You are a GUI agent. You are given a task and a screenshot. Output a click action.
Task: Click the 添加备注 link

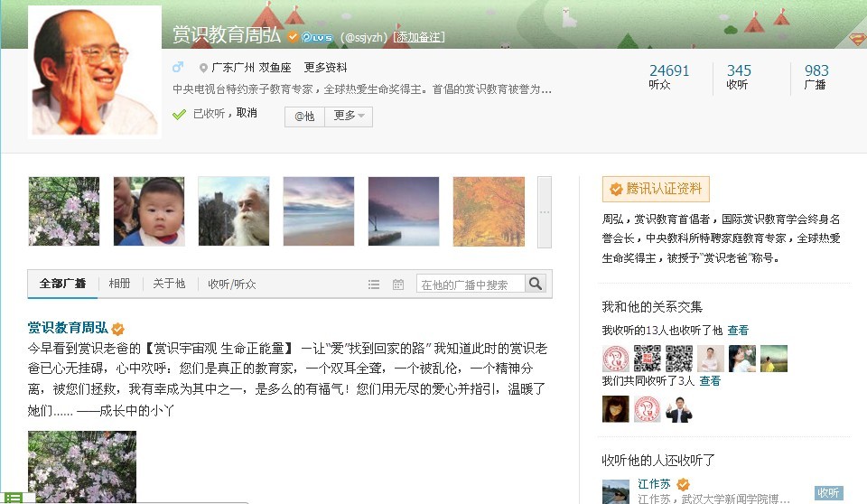419,37
